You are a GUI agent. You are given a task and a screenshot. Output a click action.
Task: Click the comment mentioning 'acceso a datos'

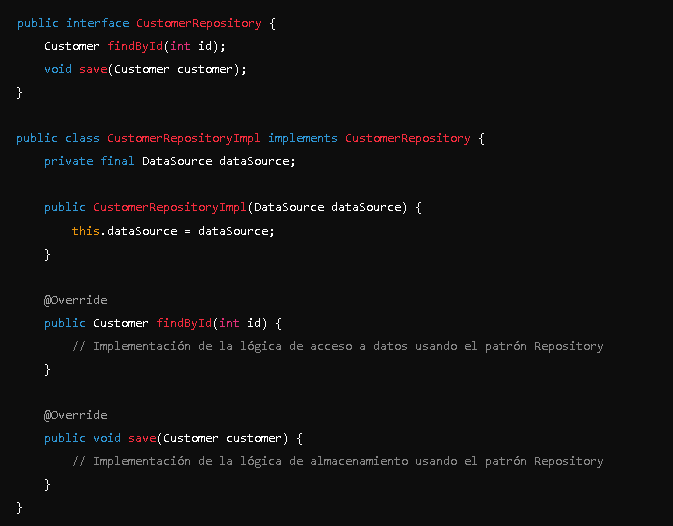(338, 346)
